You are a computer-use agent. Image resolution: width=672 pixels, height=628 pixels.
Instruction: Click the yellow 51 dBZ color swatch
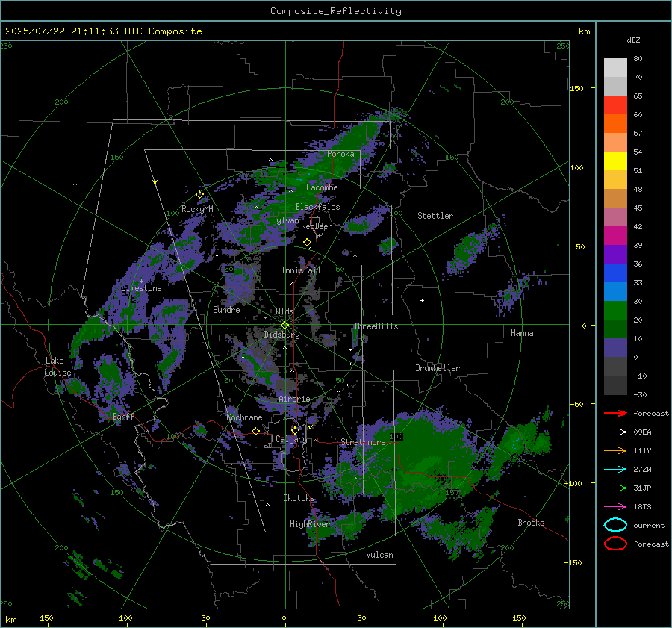click(615, 161)
